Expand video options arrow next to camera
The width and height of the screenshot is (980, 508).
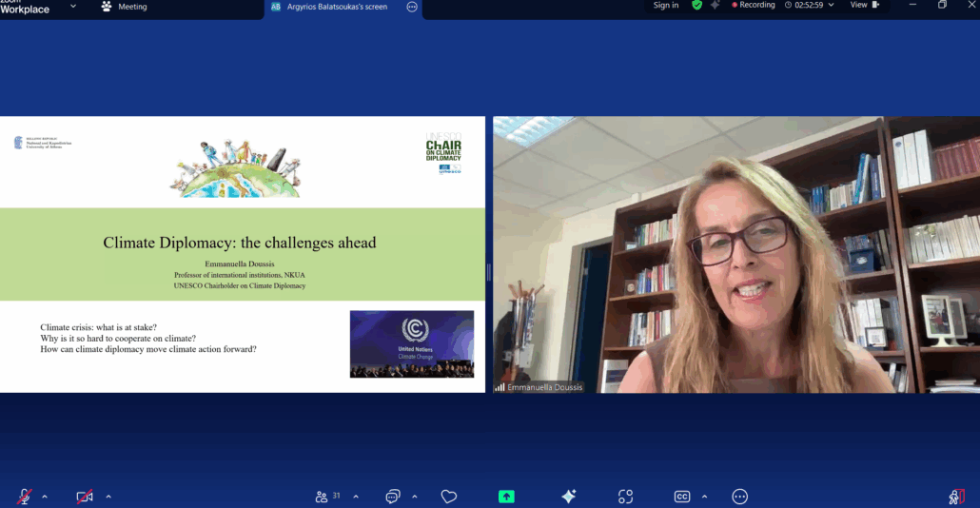coord(108,496)
